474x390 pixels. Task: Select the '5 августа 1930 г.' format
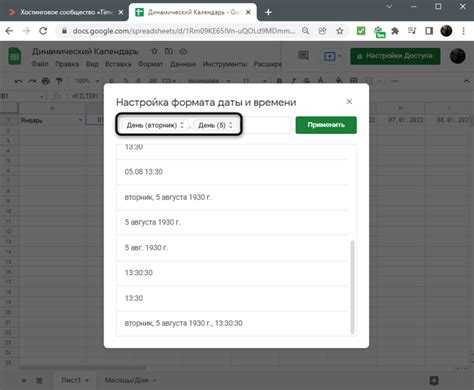pyautogui.click(x=232, y=222)
